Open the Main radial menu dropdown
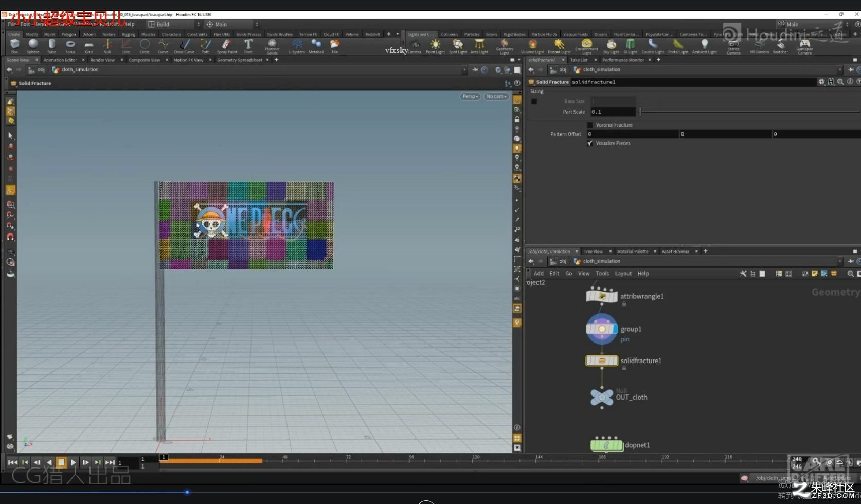This screenshot has height=504, width=861. coord(232,24)
